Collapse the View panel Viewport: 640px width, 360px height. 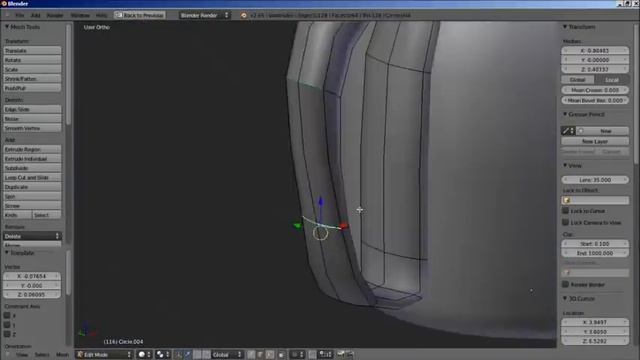(x=565, y=166)
